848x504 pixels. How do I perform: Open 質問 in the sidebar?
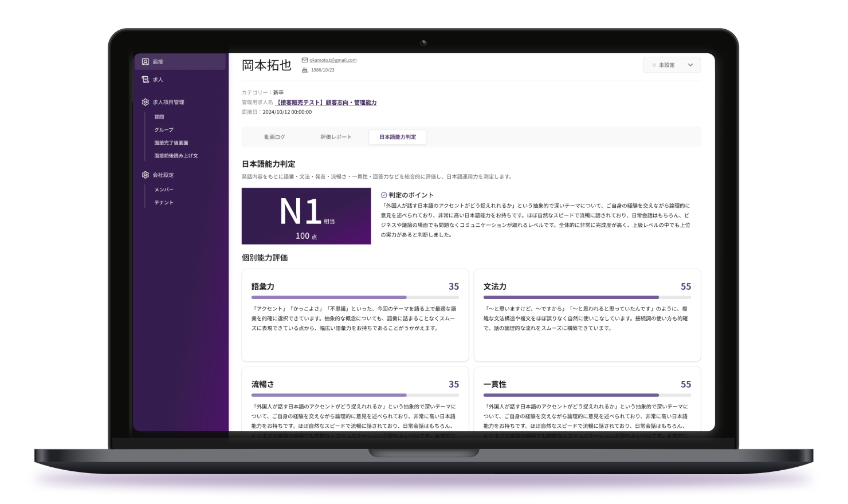pyautogui.click(x=159, y=117)
